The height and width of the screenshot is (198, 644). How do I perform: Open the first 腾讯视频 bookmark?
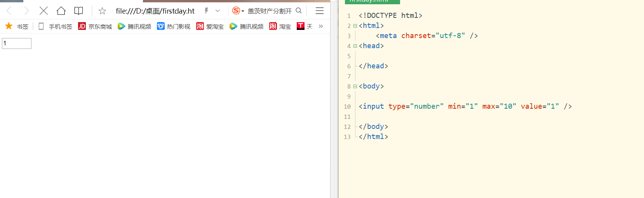134,26
